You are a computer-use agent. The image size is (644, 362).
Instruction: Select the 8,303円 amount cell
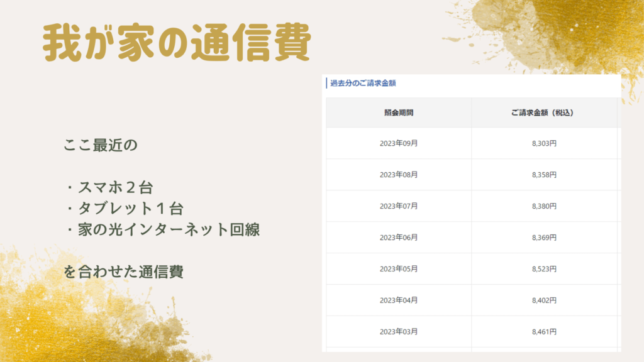point(544,143)
